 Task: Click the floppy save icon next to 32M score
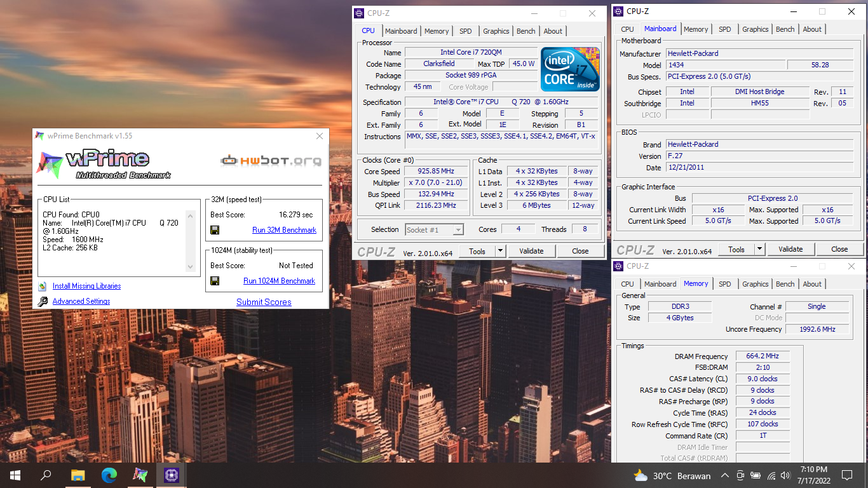tap(215, 230)
